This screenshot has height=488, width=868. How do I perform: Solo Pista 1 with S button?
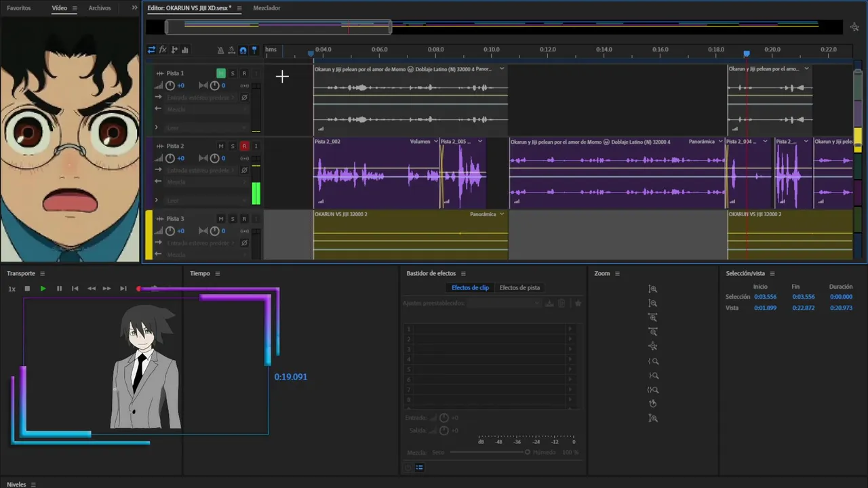tap(233, 73)
